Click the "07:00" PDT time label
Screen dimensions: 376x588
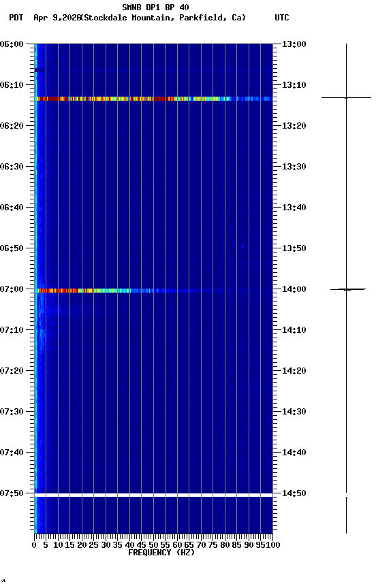pyautogui.click(x=12, y=289)
